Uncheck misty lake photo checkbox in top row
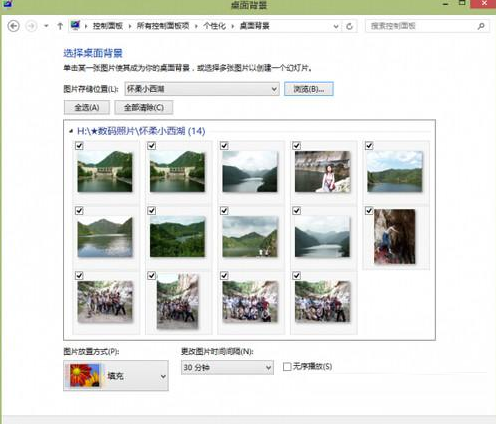 coord(224,146)
